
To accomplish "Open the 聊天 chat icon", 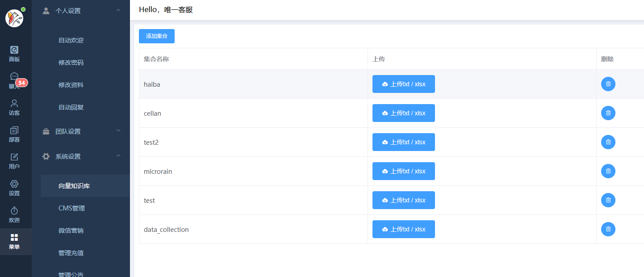I will 14,80.
